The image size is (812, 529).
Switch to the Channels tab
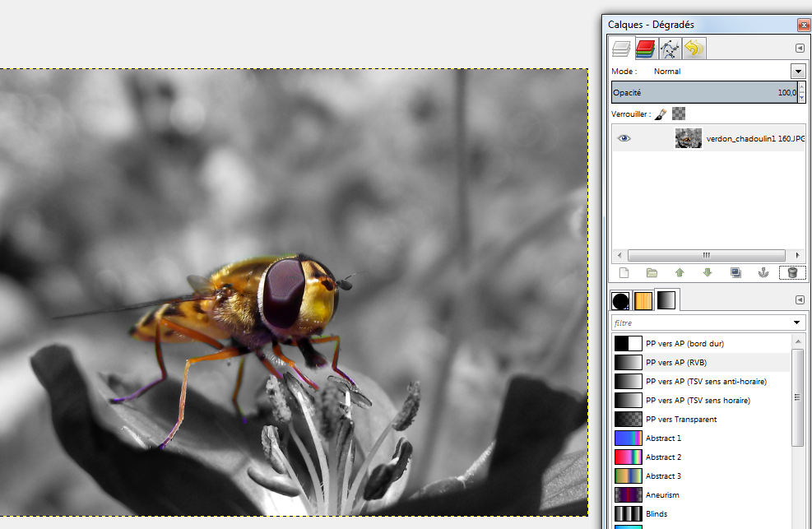click(x=645, y=49)
